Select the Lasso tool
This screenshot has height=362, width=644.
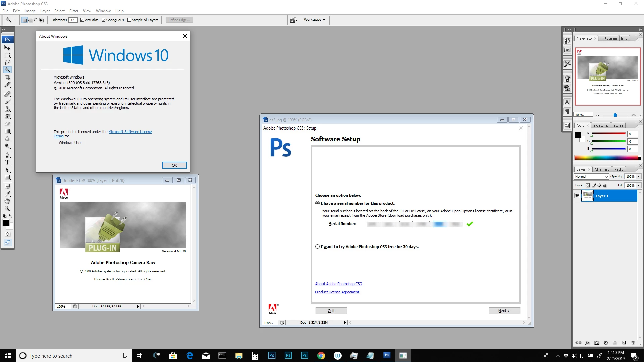(7, 62)
